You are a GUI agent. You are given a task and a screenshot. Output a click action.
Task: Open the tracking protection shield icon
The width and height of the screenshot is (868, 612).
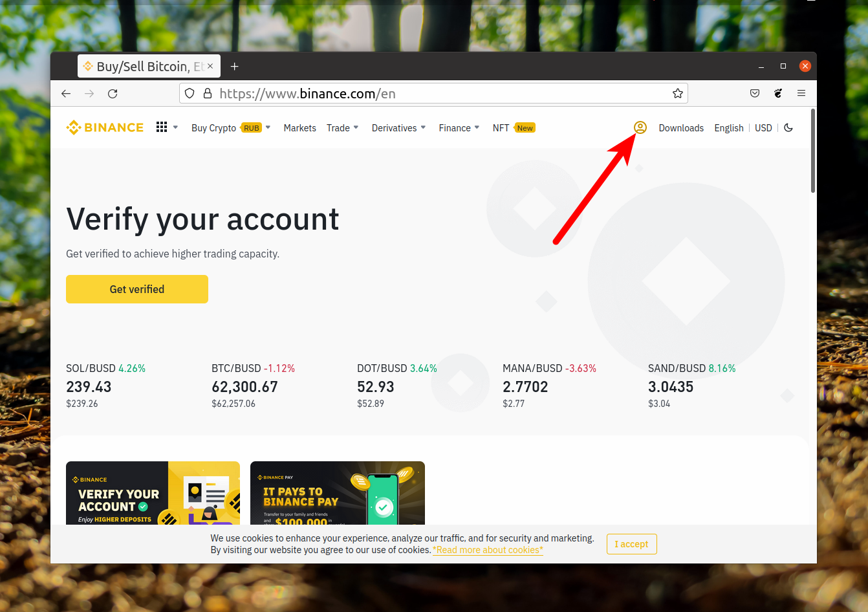click(190, 93)
